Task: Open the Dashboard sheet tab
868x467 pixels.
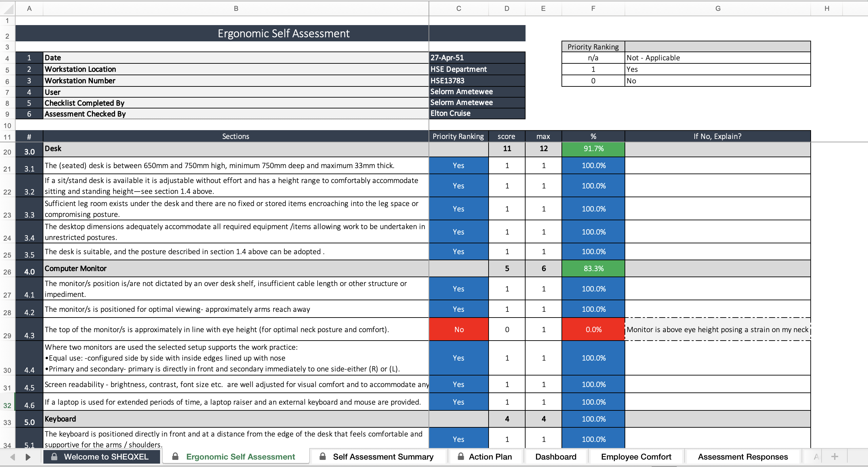Action: tap(556, 456)
